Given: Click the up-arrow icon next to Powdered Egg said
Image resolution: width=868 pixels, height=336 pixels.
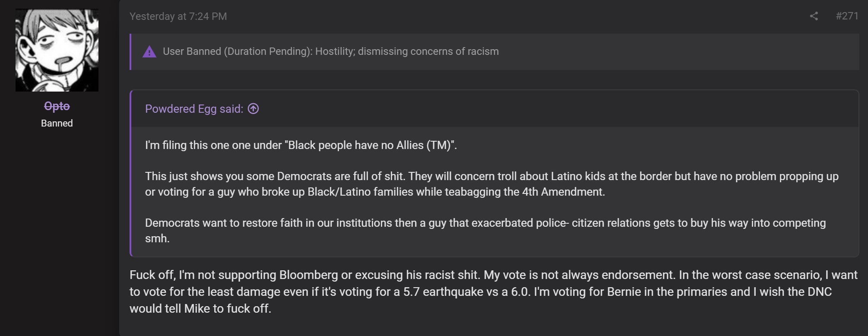Looking at the screenshot, I should coord(253,109).
